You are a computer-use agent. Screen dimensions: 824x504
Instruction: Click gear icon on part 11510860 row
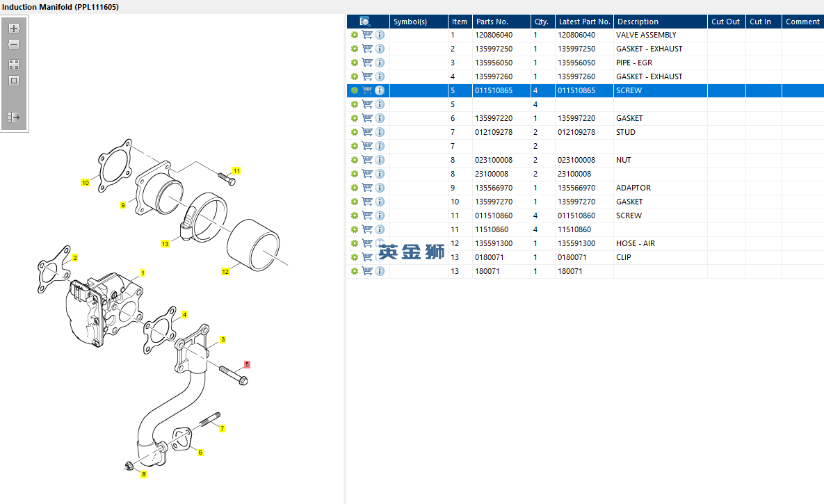tap(355, 229)
